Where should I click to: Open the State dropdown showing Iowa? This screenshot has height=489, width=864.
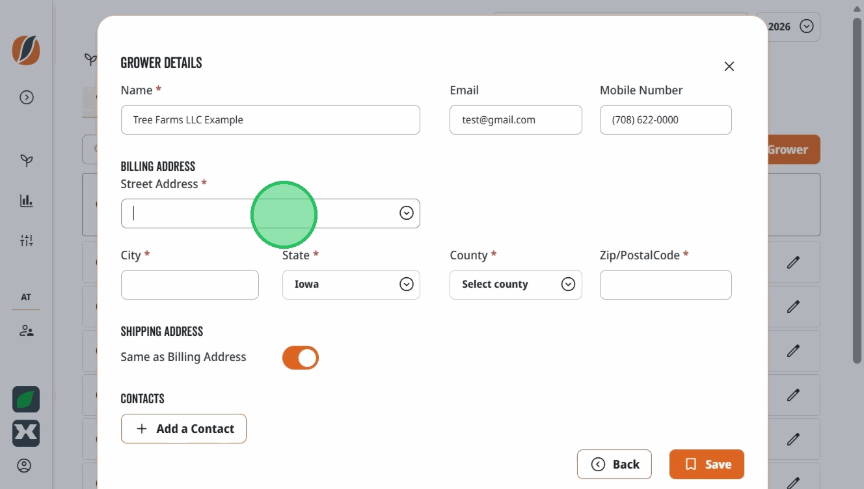coord(351,284)
